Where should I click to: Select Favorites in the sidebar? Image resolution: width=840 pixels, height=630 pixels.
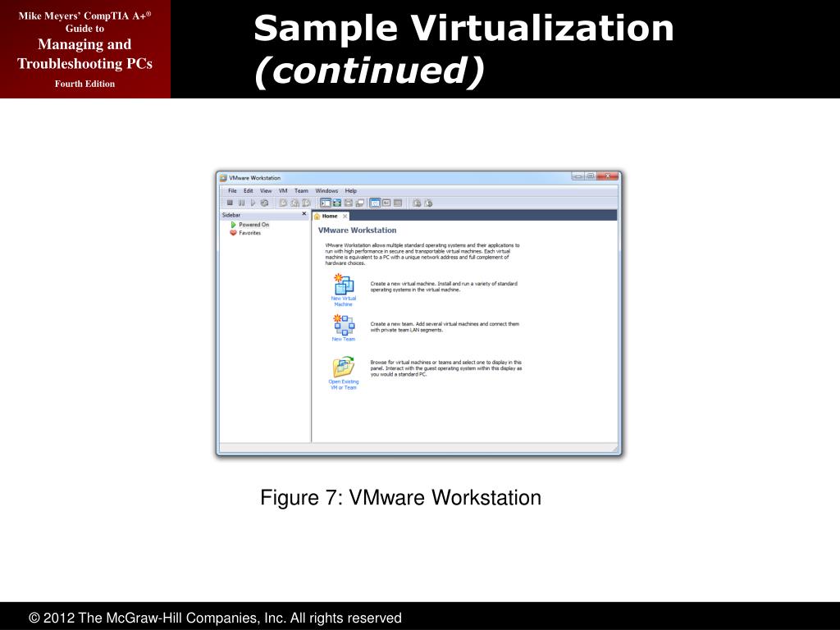click(x=249, y=233)
